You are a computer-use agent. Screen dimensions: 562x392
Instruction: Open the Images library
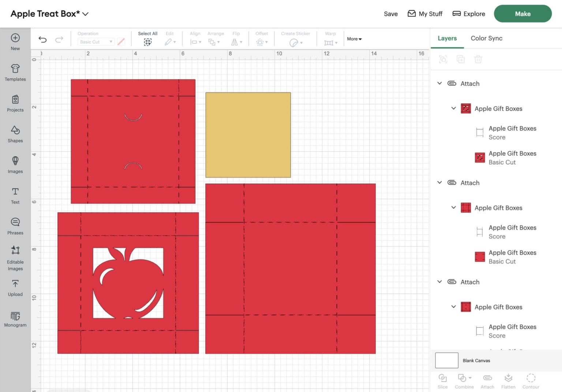(15, 165)
